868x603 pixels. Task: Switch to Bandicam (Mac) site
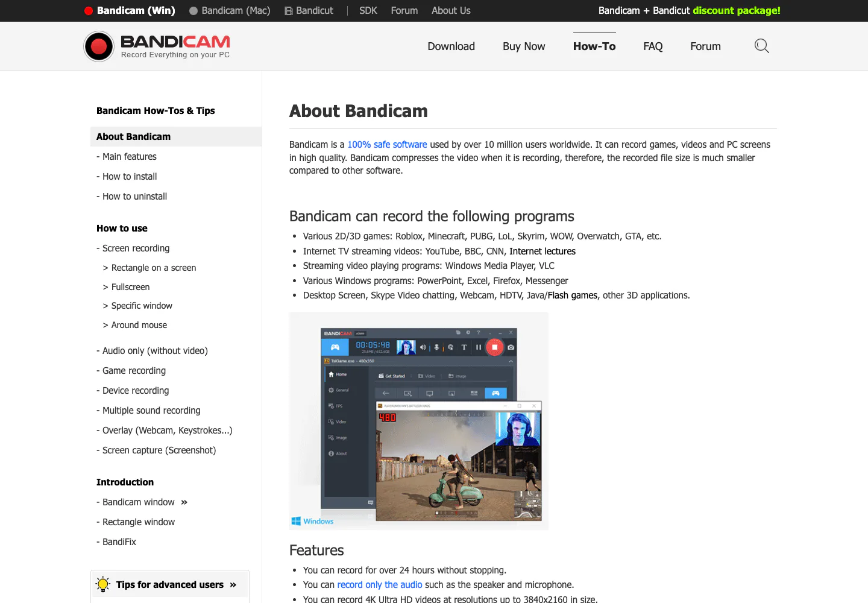[230, 10]
